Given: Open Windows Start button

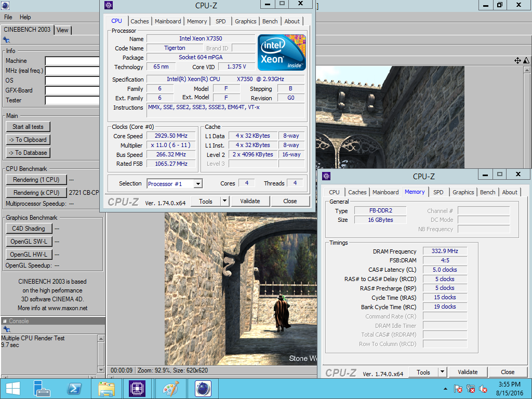Looking at the screenshot, I should pyautogui.click(x=13, y=389).
